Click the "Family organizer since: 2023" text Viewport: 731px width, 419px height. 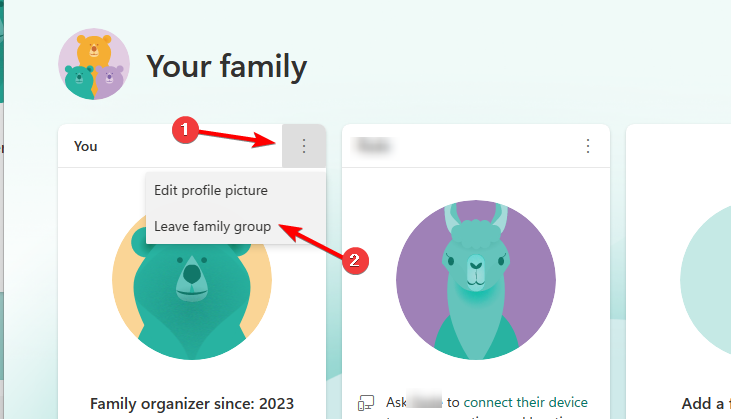[x=192, y=404]
